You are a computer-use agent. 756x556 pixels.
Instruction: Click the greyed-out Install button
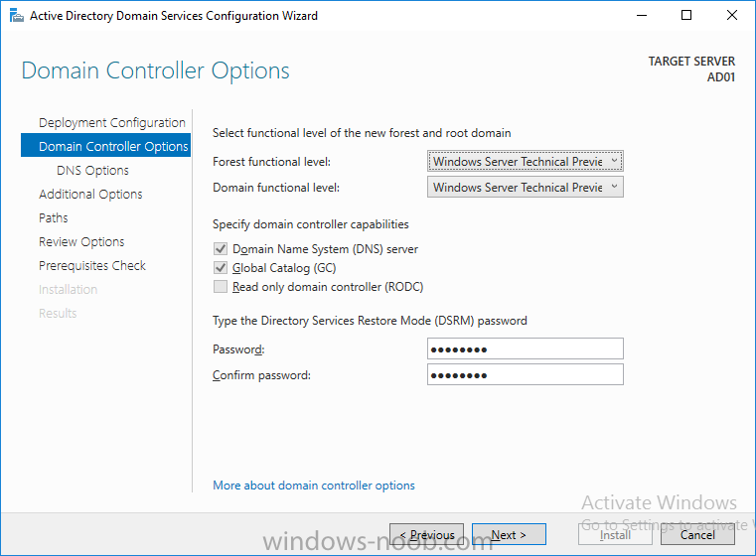point(615,535)
